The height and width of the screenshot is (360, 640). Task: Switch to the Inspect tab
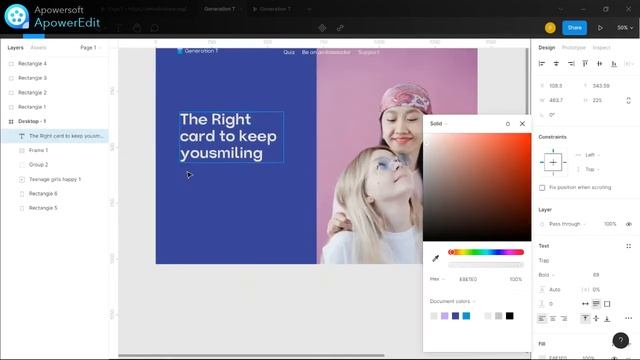click(x=601, y=48)
